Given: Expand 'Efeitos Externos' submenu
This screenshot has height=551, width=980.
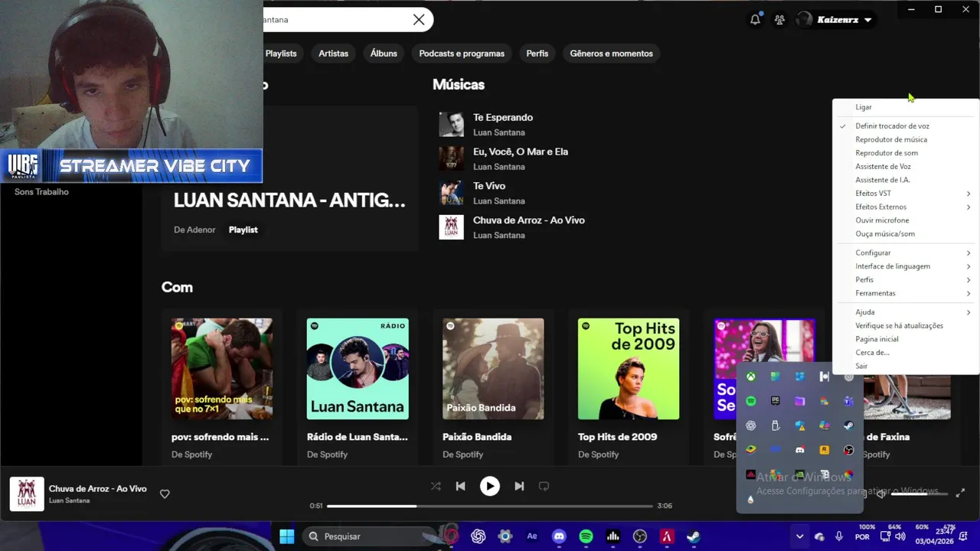Looking at the screenshot, I should pos(905,207).
